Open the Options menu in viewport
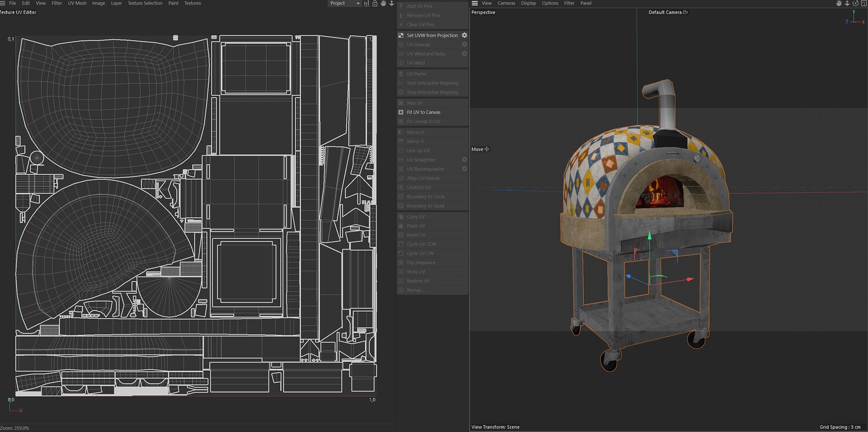Image resolution: width=868 pixels, height=432 pixels. pos(550,3)
